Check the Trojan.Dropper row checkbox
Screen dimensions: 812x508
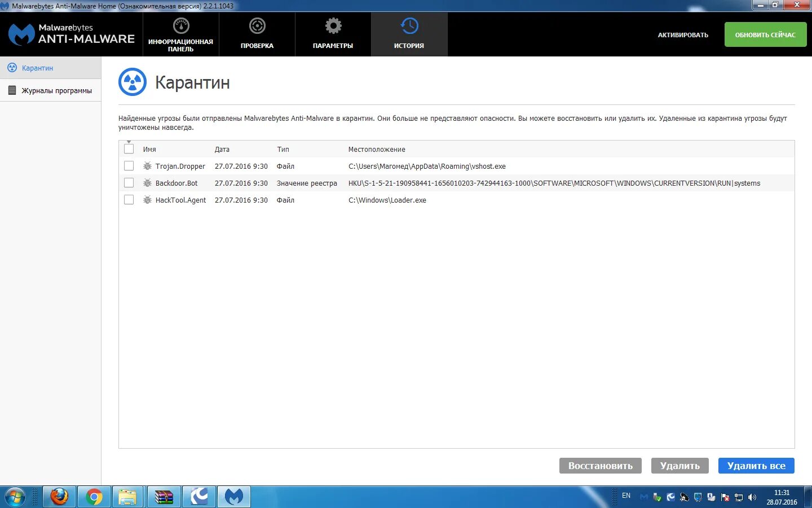(x=129, y=166)
